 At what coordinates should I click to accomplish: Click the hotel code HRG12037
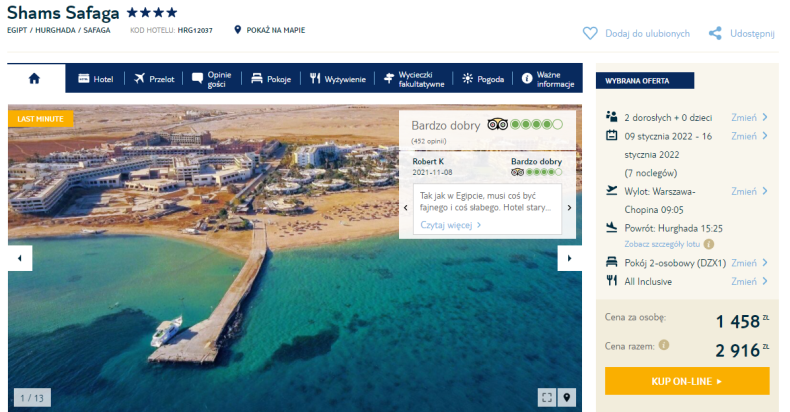click(195, 30)
